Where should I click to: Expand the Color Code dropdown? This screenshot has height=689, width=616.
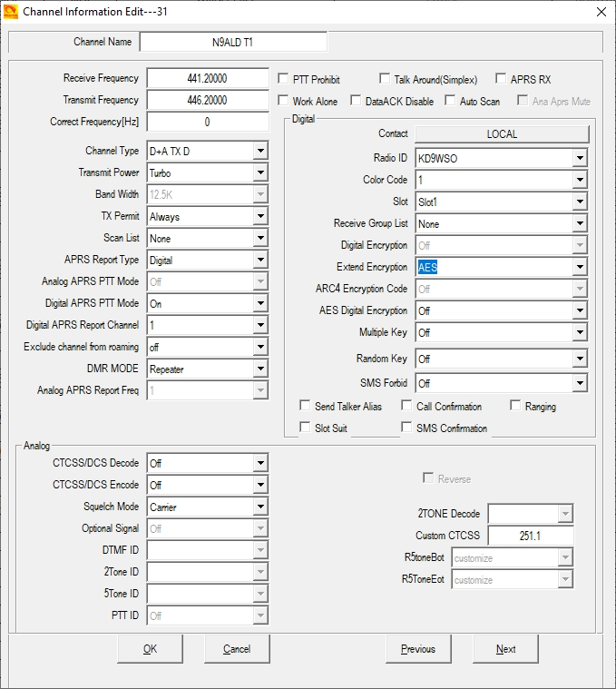click(x=580, y=180)
